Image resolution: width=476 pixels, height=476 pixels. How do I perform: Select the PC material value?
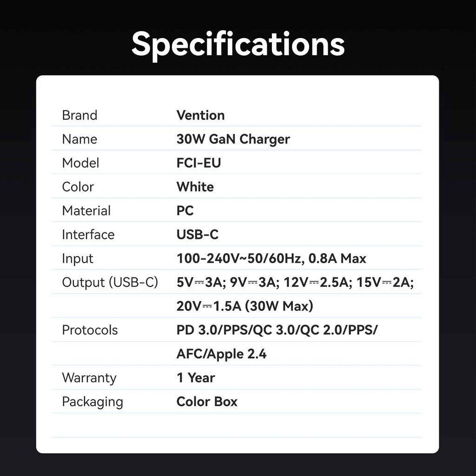coord(185,211)
